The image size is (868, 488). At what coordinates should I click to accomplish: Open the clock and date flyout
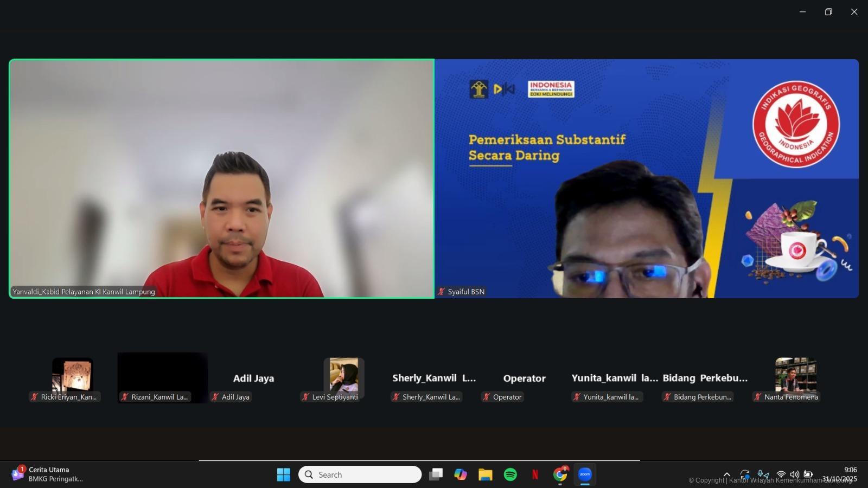coord(840,474)
